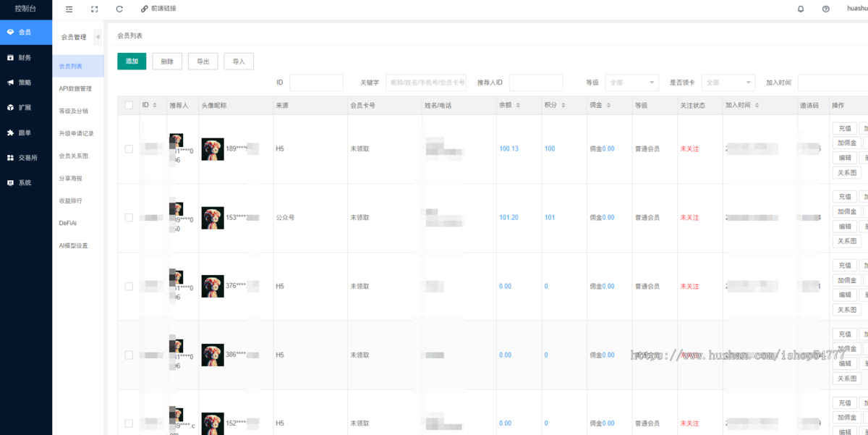This screenshot has height=435, width=868.
Task: Check the row checkbox for member 153****
Action: tap(129, 218)
